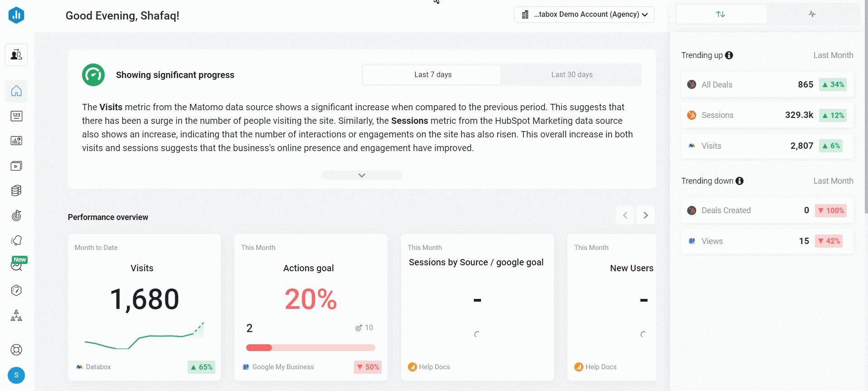Open your profile avatar at sidebar bottom

click(x=16, y=376)
